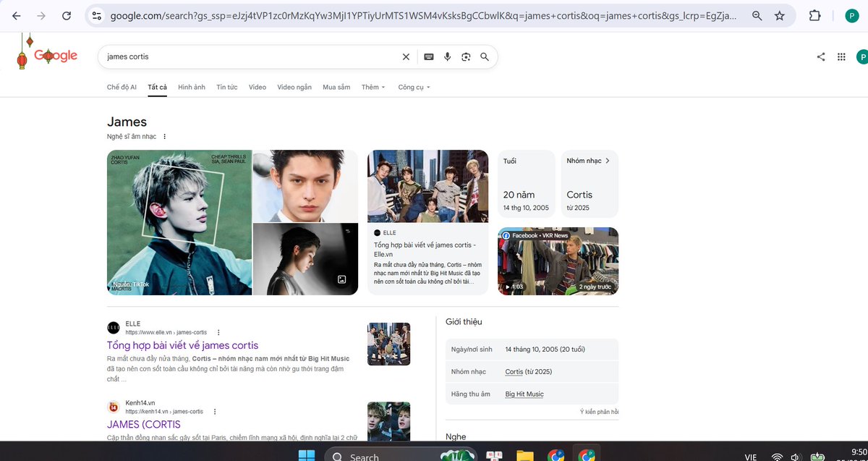Screen dimensions: 868x461
Task: Open the Công cụ tools dropdown
Action: [414, 87]
